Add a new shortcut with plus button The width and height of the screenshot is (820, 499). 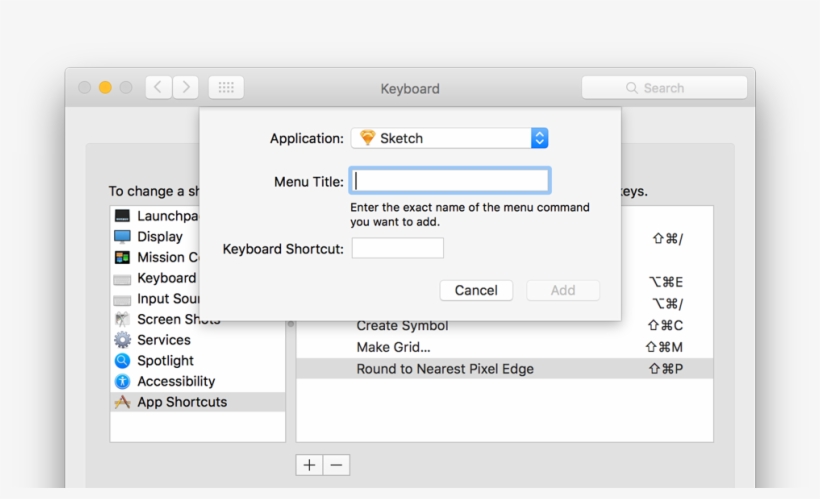309,465
